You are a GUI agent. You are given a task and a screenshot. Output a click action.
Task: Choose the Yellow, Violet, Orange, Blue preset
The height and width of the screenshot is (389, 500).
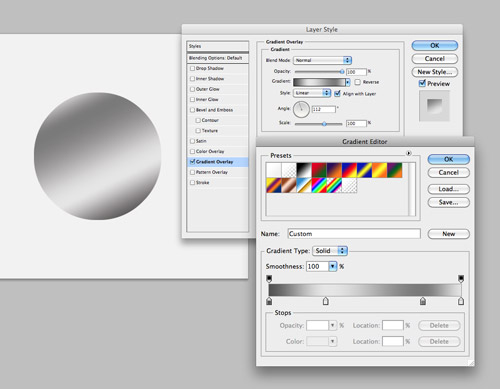pos(274,185)
